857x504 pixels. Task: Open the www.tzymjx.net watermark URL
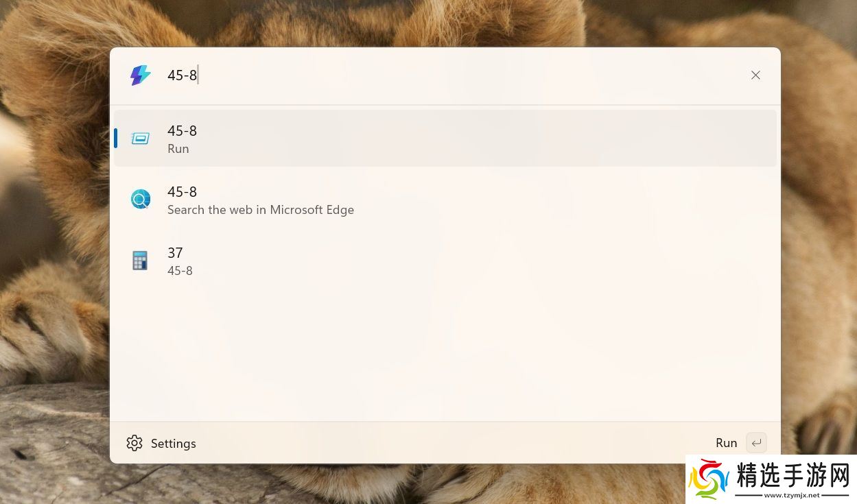coord(792,495)
